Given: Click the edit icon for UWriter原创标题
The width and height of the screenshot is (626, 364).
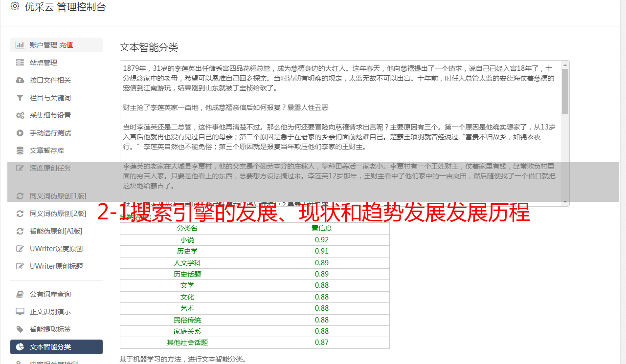Looking at the screenshot, I should (x=20, y=266).
